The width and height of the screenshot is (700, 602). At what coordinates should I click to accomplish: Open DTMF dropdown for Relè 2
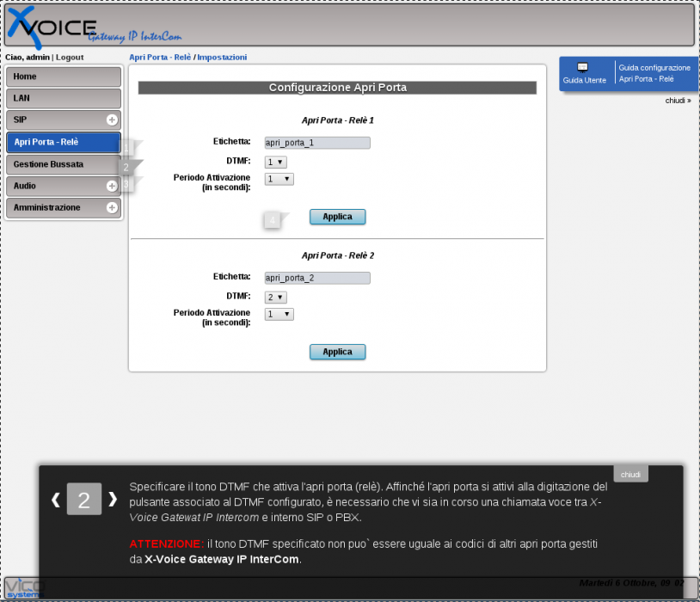(x=276, y=297)
